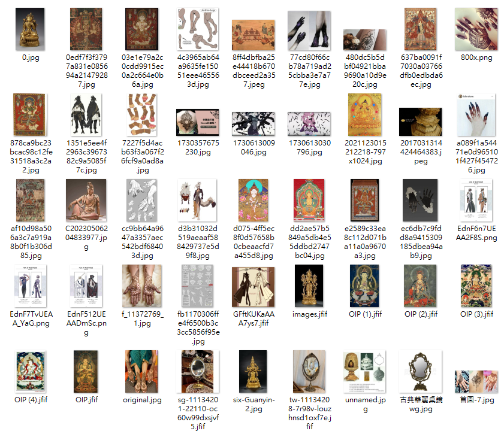Select the OIP (2).jfif thumbnail
Viewport: 504px width, 434px height.
point(421,286)
